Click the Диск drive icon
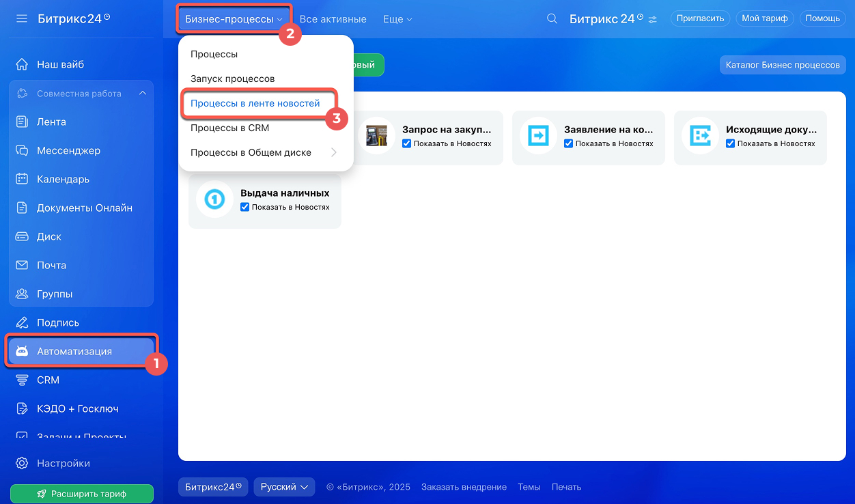Screen dimensions: 855x504 point(22,236)
